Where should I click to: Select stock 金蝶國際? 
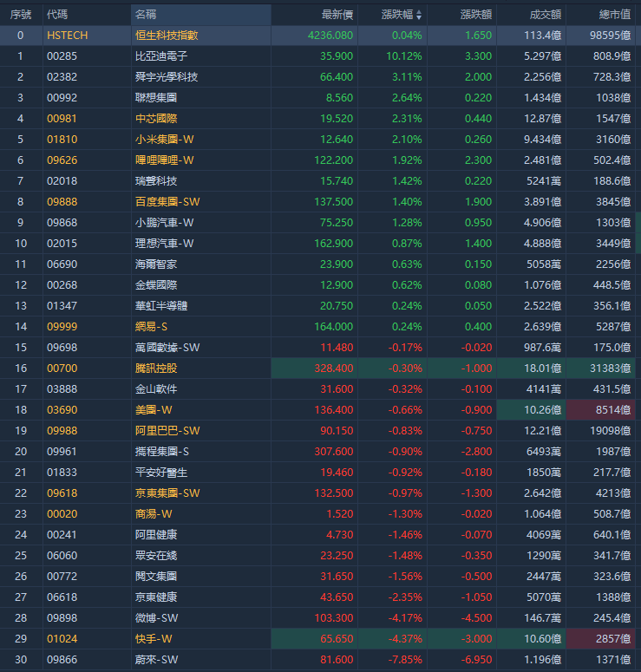tap(156, 285)
